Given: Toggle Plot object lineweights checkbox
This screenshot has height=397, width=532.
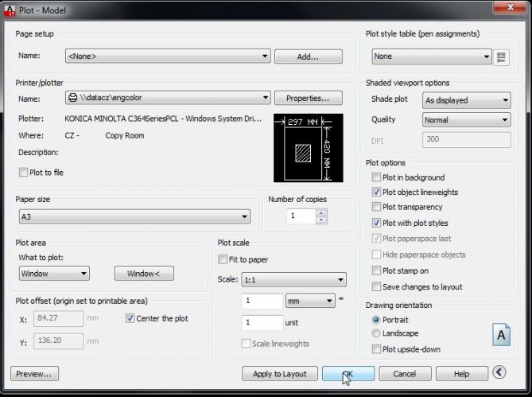Looking at the screenshot, I should coord(376,192).
